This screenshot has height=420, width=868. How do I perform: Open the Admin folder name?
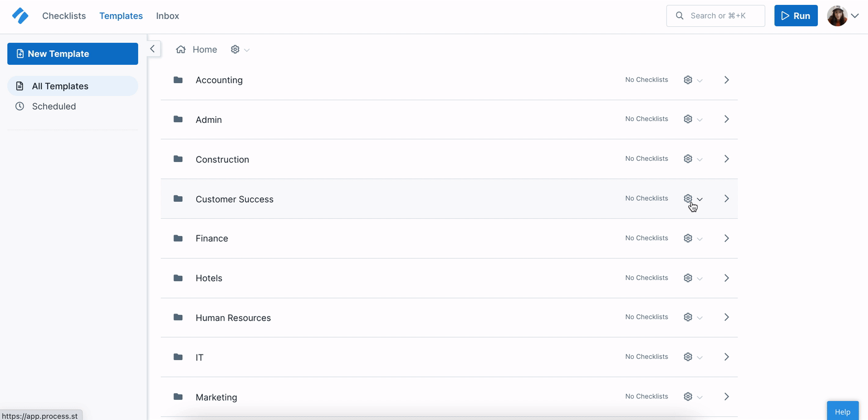(x=208, y=120)
